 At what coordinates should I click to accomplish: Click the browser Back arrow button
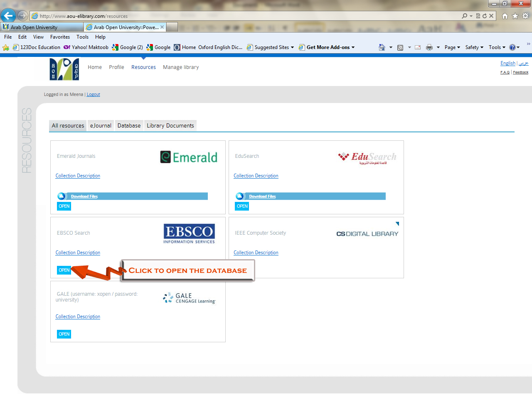click(x=8, y=16)
